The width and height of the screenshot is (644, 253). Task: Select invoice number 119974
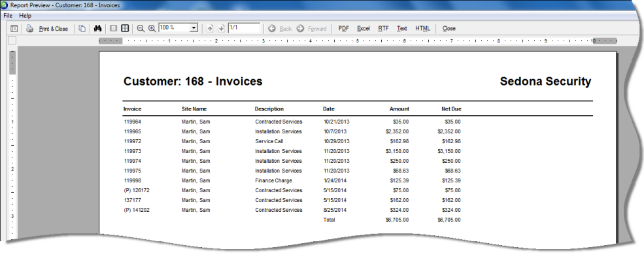(132, 161)
